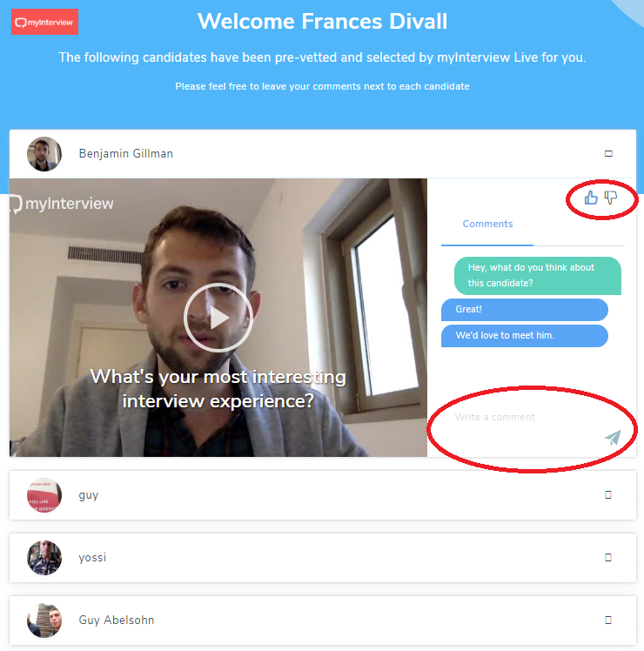Click yossi's profile avatar

(44, 558)
